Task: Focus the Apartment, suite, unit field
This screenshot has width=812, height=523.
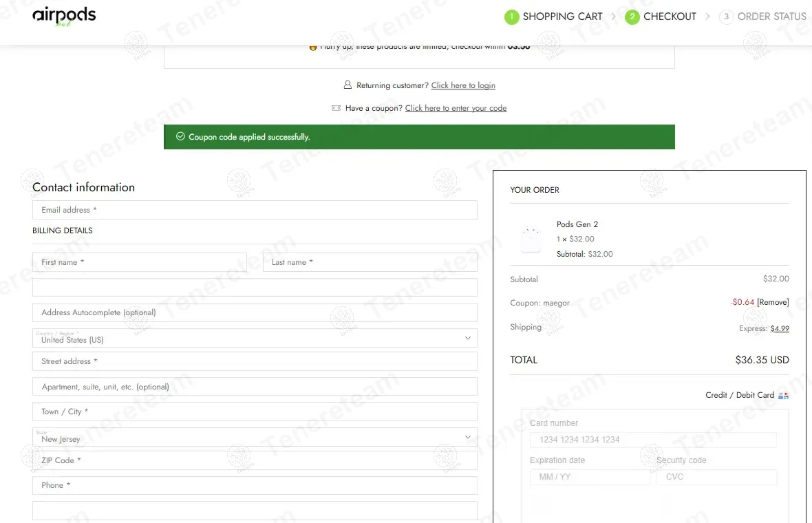Action: pos(255,387)
